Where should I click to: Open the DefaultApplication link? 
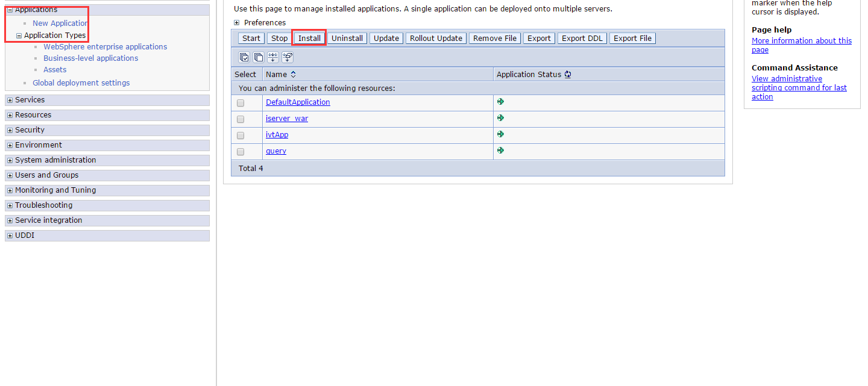298,102
